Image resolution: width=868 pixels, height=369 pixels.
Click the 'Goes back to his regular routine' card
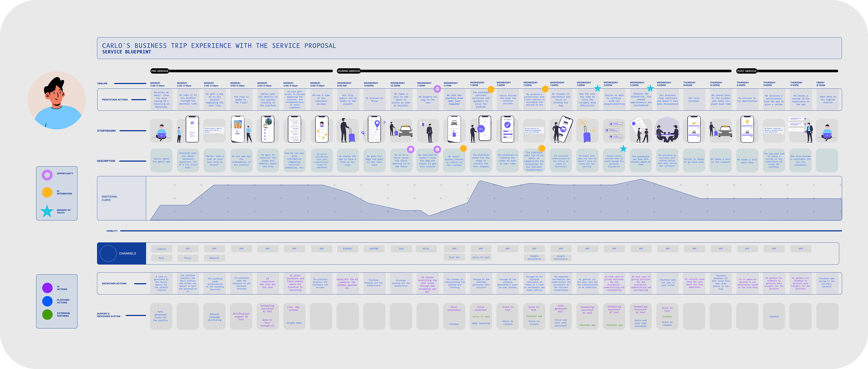pyautogui.click(x=828, y=100)
